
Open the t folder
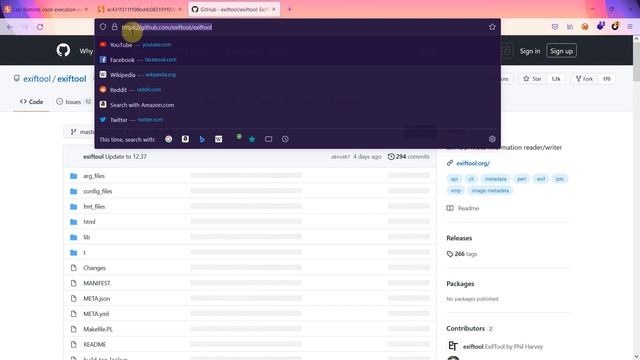(84, 253)
